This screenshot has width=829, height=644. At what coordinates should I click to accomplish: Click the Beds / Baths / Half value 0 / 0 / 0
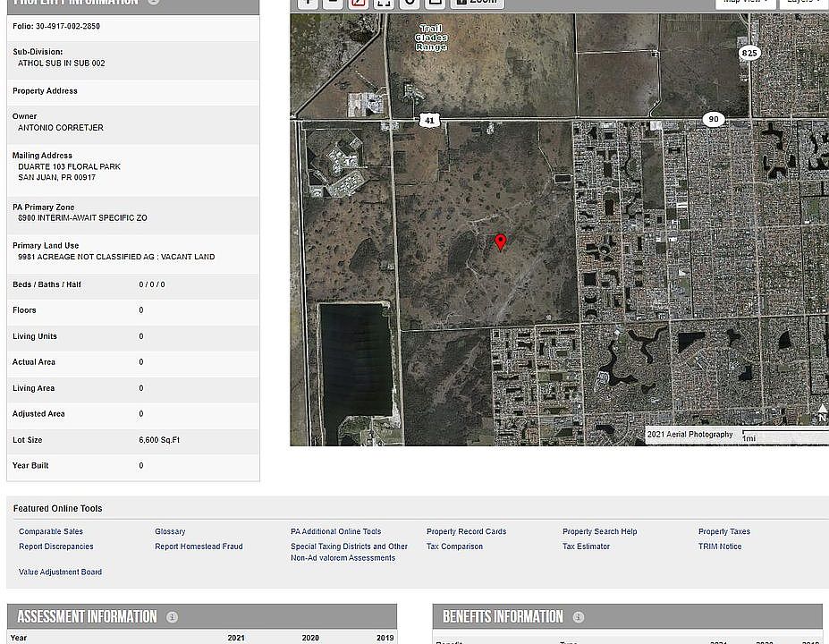click(x=152, y=284)
